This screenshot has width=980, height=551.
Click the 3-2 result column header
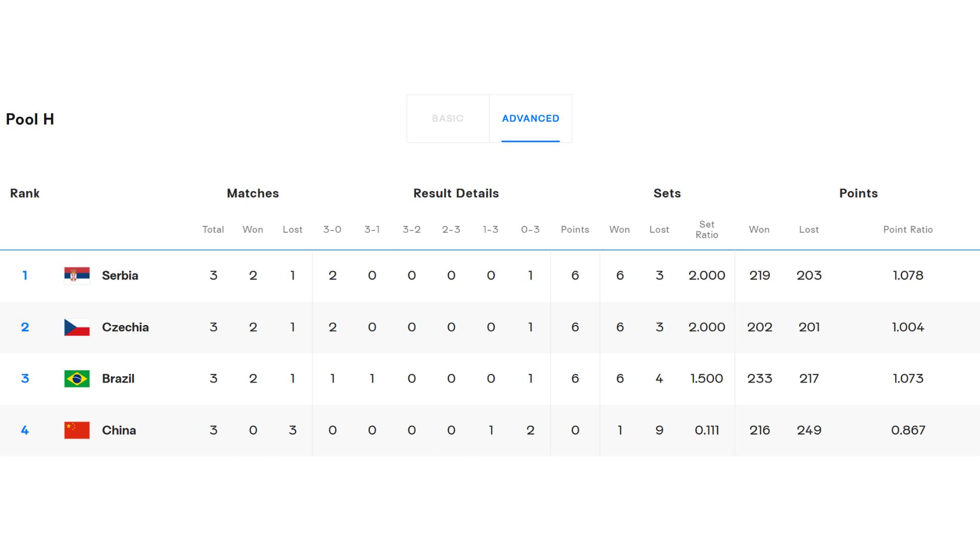point(411,230)
